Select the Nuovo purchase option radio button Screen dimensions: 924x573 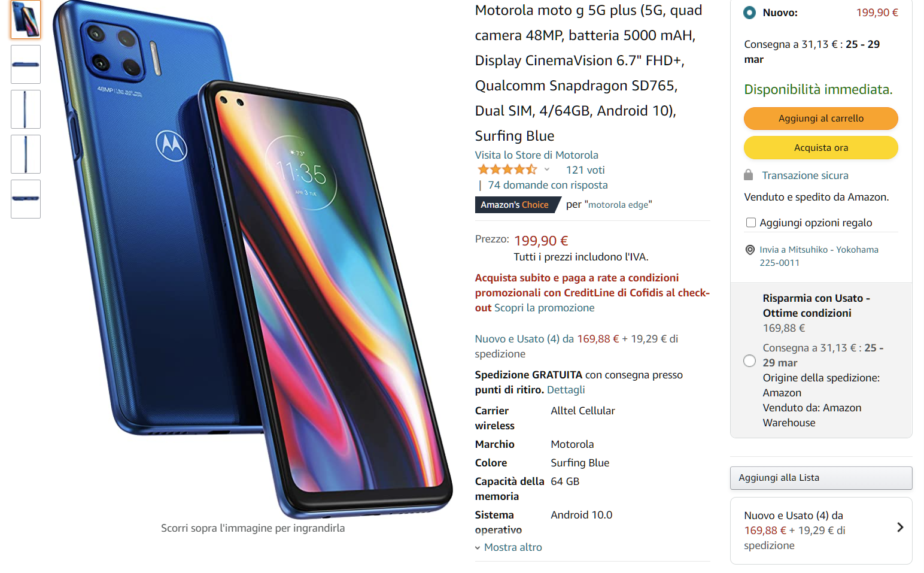coord(749,13)
